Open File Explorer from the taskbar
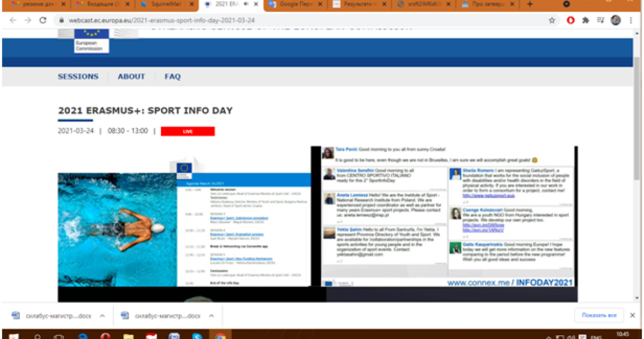This screenshot has height=339, width=644. pyautogui.click(x=128, y=336)
